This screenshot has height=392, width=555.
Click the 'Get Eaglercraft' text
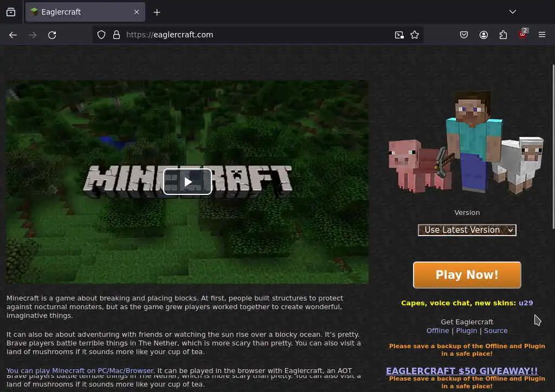(467, 322)
